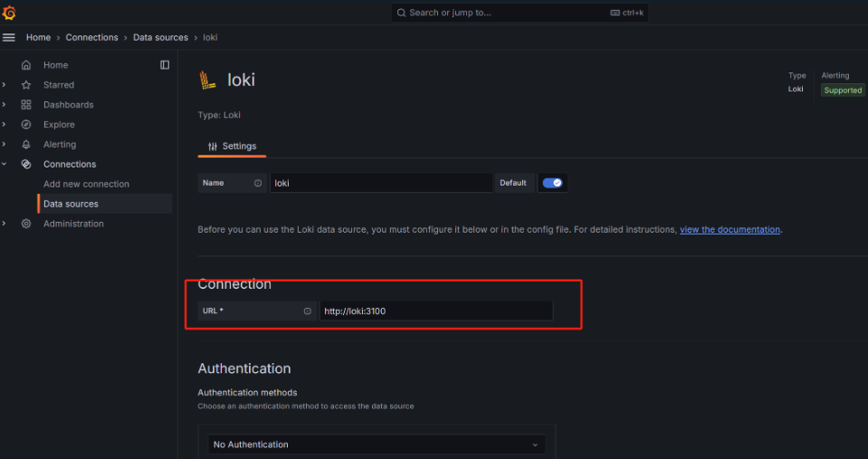Open the No Authentication dropdown
The width and height of the screenshot is (868, 459).
click(x=377, y=445)
